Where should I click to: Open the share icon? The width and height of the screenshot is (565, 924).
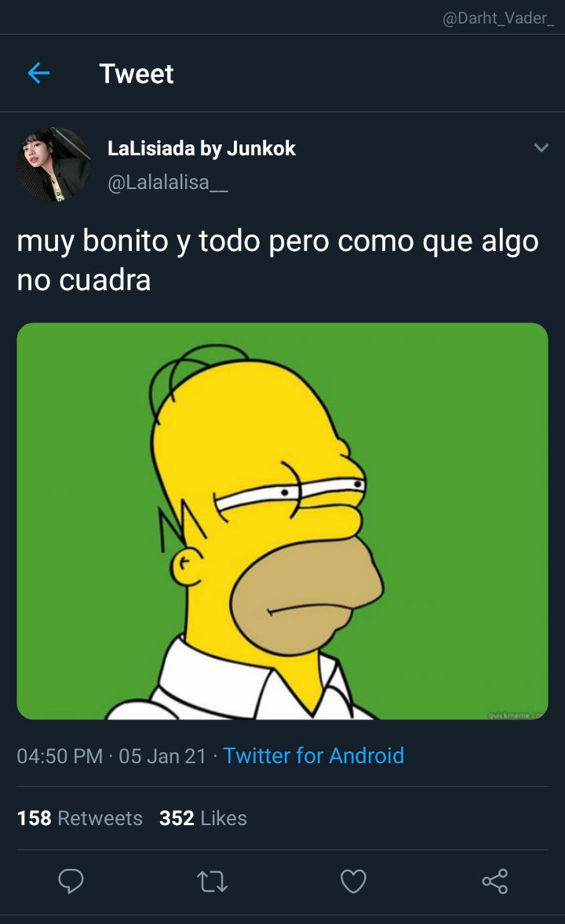(495, 882)
